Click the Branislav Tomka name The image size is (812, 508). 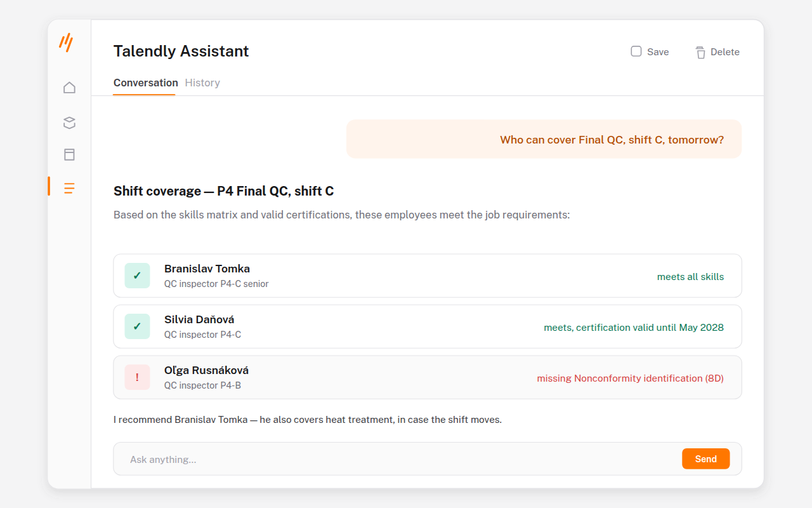pos(207,269)
